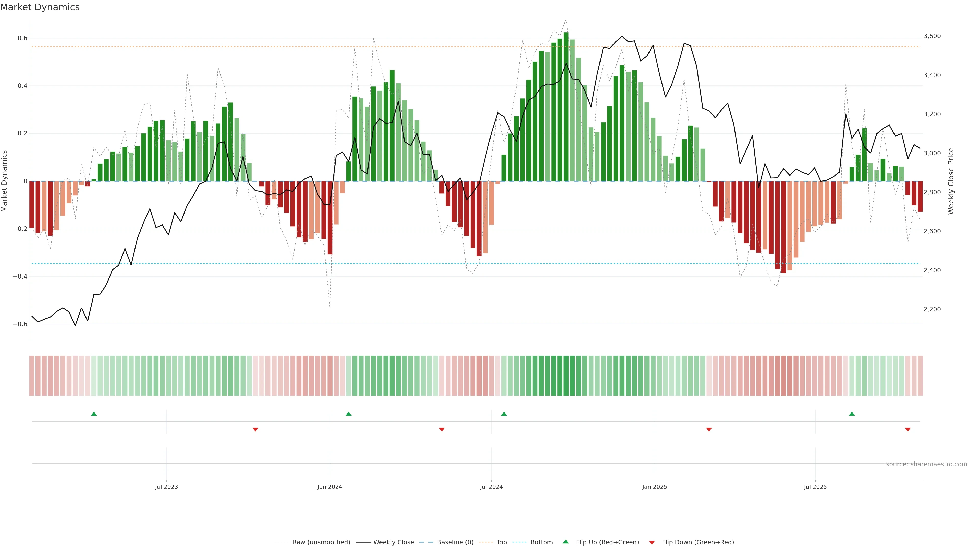Click the Market Dynamics chart title

click(x=40, y=7)
